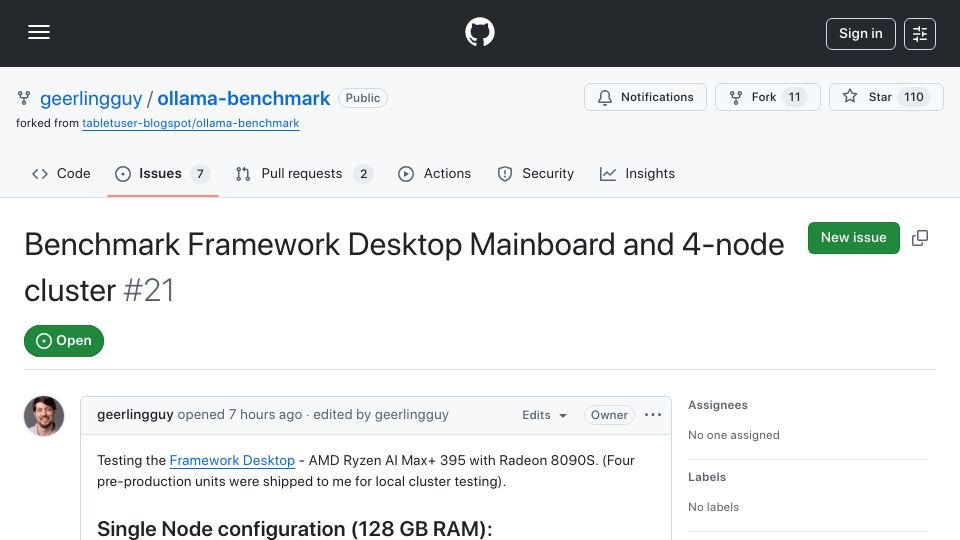Click the fork count badge 11
This screenshot has height=540, width=960.
[x=794, y=97]
